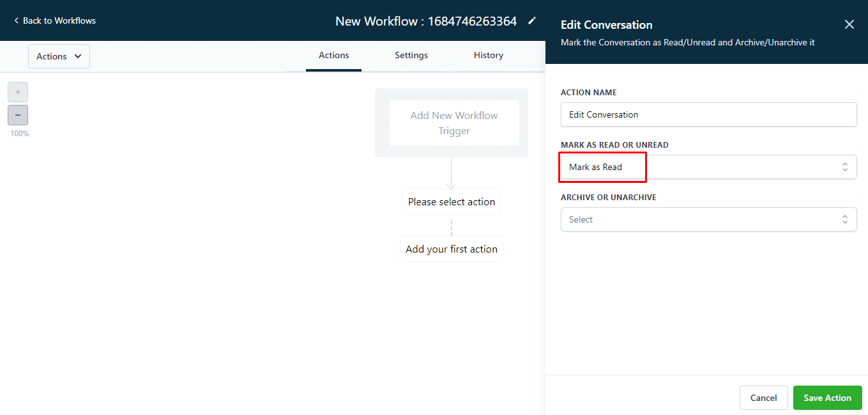This screenshot has height=415, width=868.
Task: Open the Archive or Unarchive dropdown
Action: tap(708, 219)
